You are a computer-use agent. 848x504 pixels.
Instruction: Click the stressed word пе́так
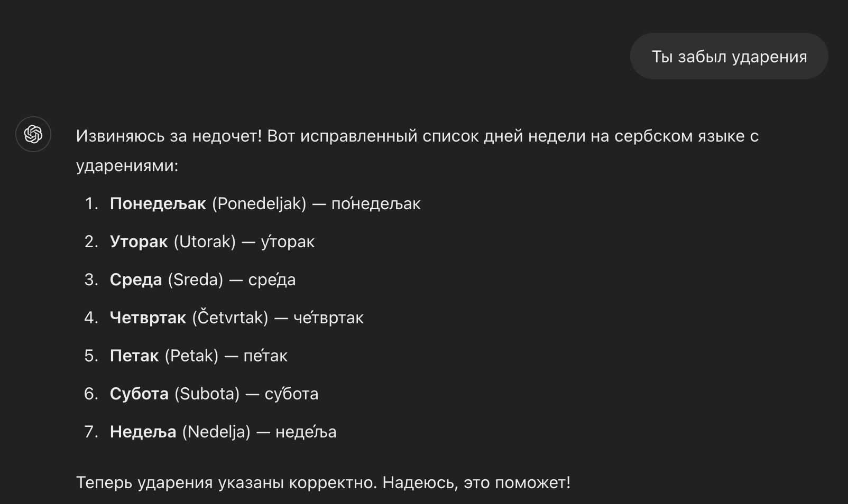265,356
